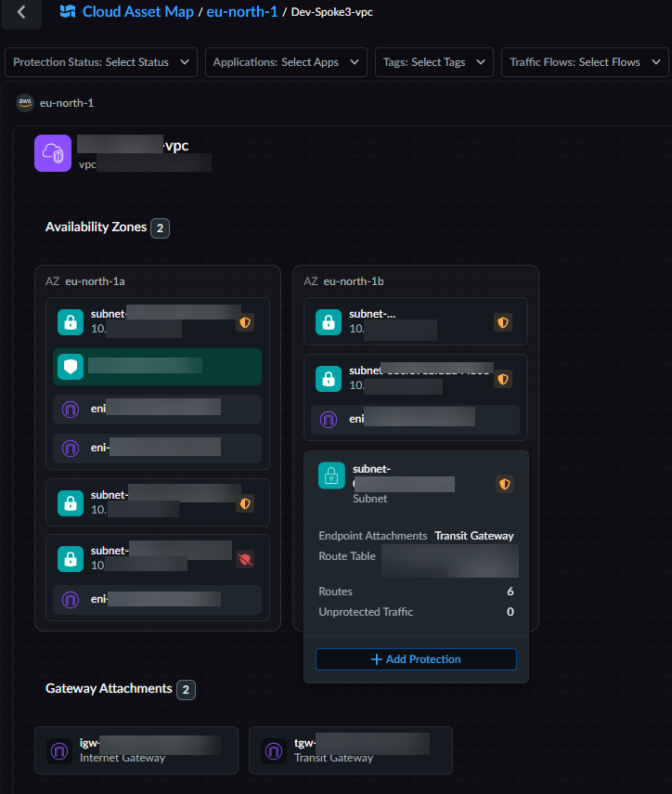Expand the Traffic Flows filter dropdown
The width and height of the screenshot is (672, 794).
pyautogui.click(x=585, y=62)
